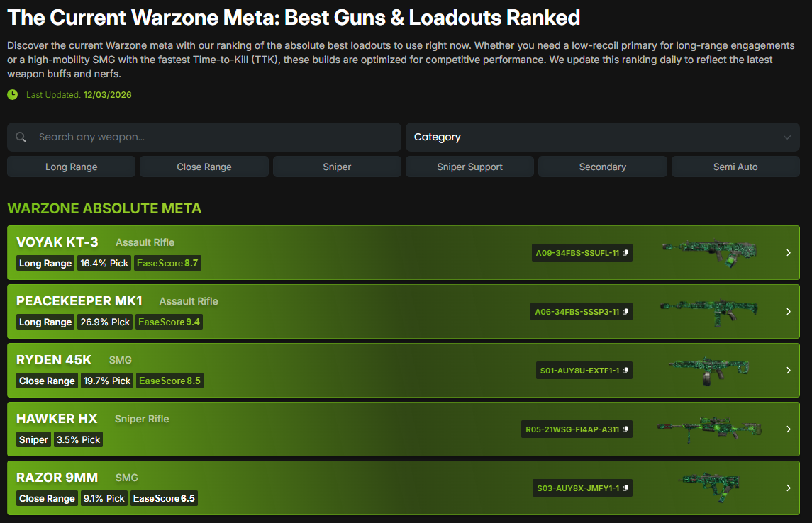Toggle the Close Range filter
Viewport: 812px width, 523px height.
point(204,167)
